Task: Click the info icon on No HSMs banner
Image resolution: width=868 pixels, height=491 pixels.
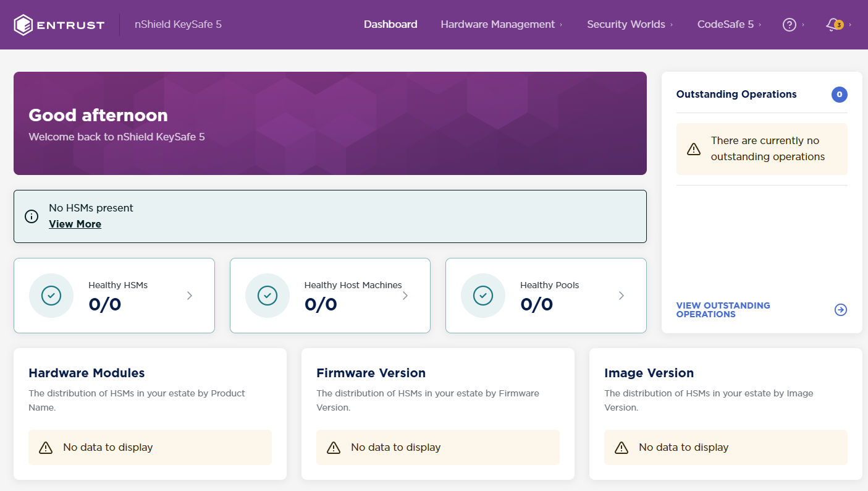Action: pyautogui.click(x=32, y=216)
